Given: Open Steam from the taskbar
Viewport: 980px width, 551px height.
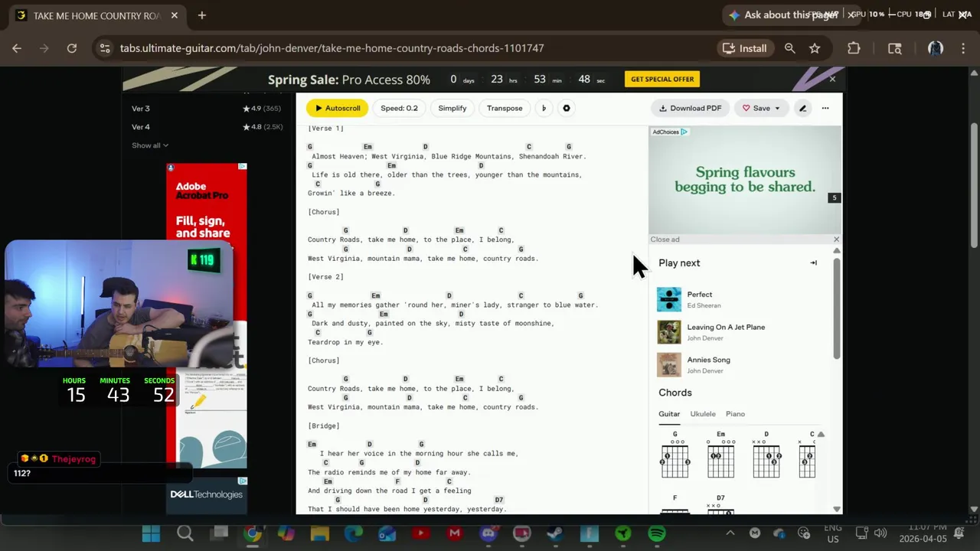Looking at the screenshot, I should [x=556, y=533].
